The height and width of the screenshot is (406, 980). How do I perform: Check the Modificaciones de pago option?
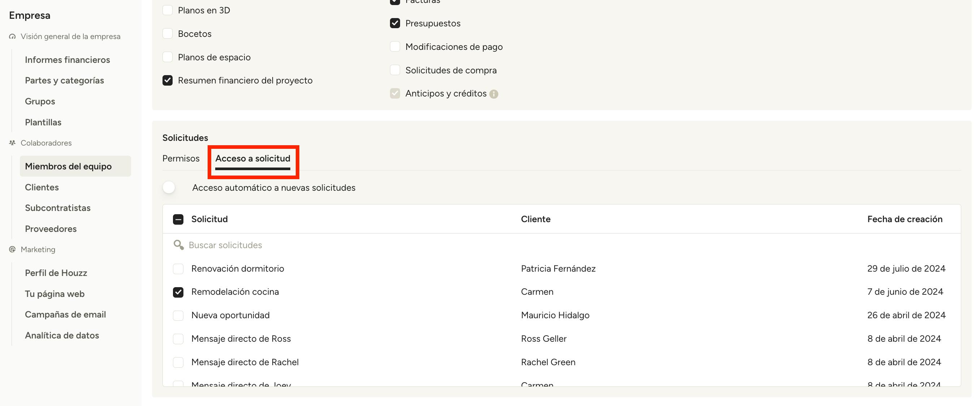[395, 47]
